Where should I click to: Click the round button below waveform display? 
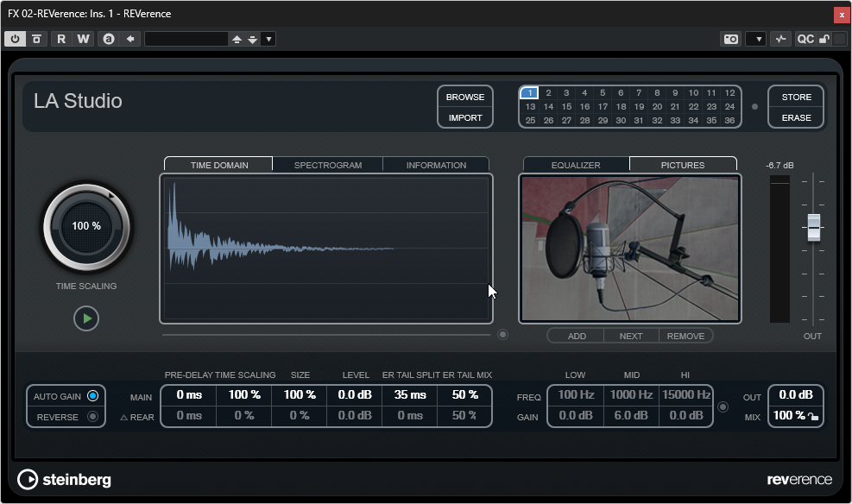[502, 335]
